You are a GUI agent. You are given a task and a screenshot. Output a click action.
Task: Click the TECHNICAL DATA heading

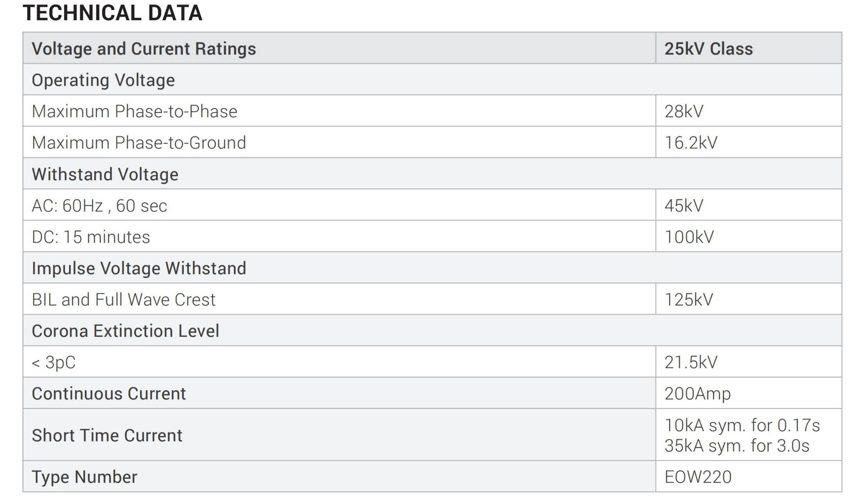(113, 13)
